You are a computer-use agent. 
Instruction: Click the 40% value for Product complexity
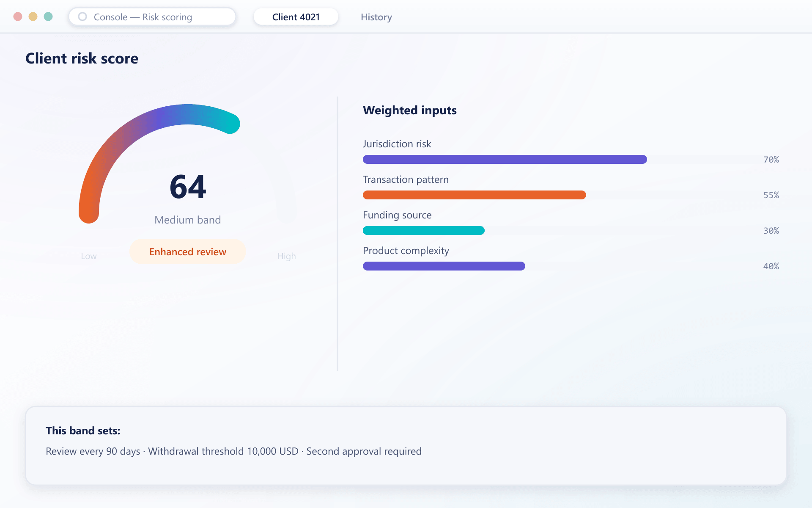(x=771, y=266)
